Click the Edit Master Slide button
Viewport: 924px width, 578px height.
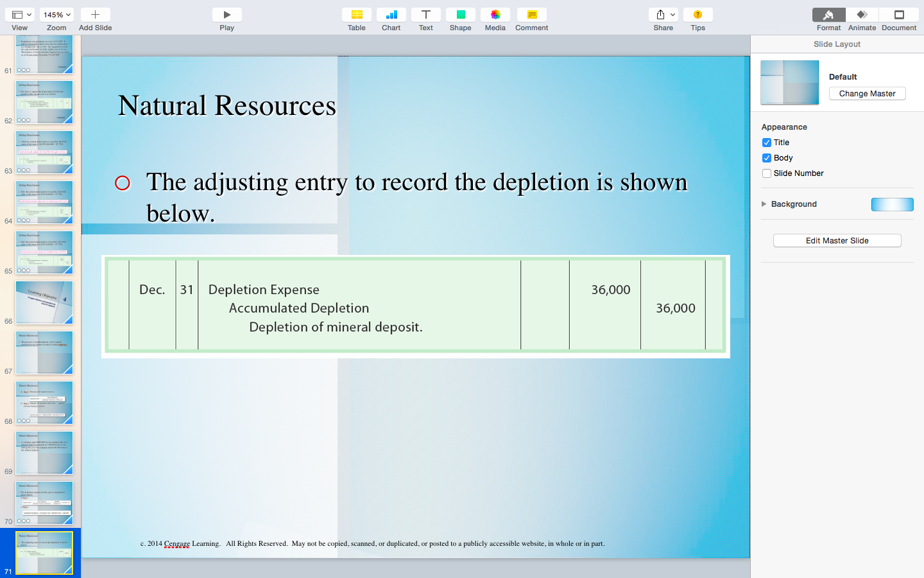coord(837,241)
